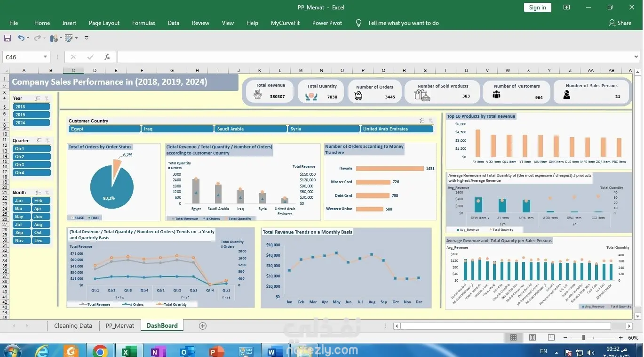The width and height of the screenshot is (644, 357).
Task: Click the table-with-pen icon in Quick Access Toolbar
Action: (x=69, y=38)
